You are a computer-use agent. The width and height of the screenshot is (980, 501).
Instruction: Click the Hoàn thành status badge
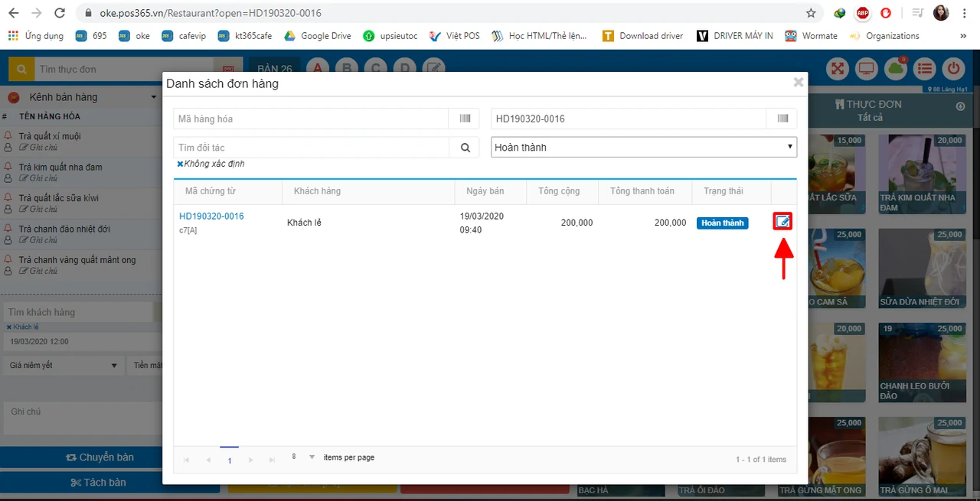(722, 223)
